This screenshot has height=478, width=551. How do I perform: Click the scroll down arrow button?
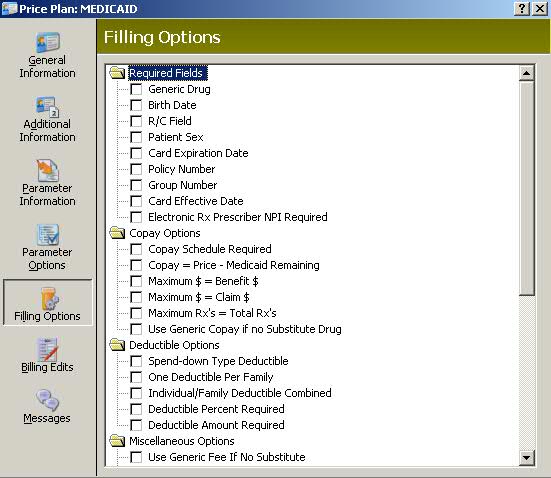point(526,458)
